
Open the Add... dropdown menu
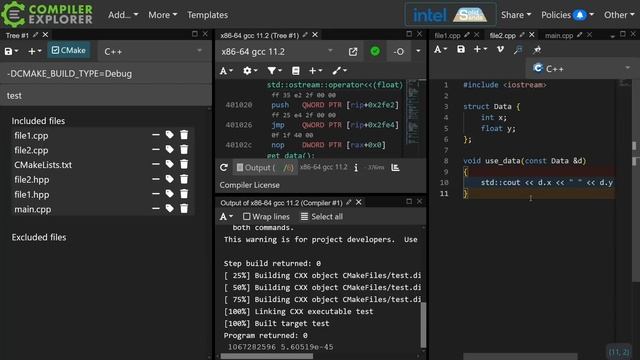click(x=123, y=15)
